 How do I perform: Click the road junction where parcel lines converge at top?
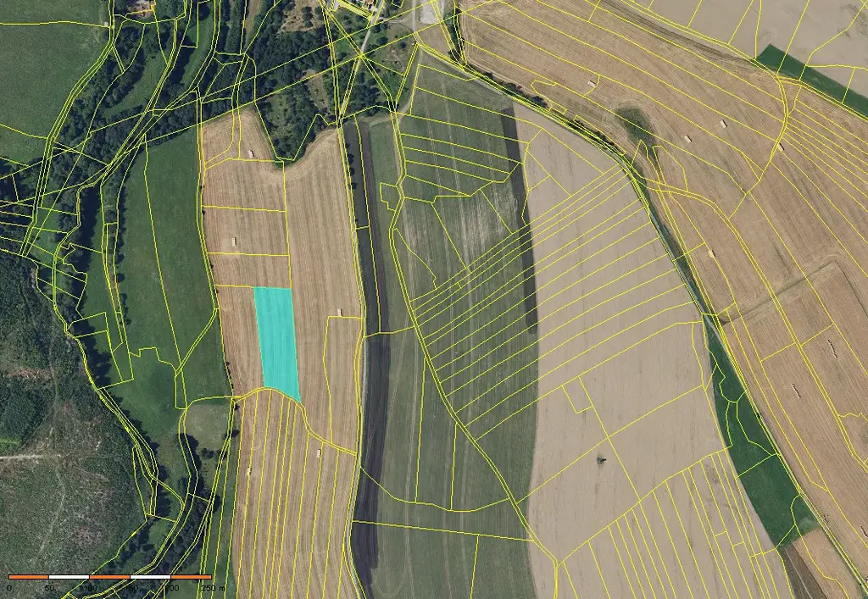(362, 54)
